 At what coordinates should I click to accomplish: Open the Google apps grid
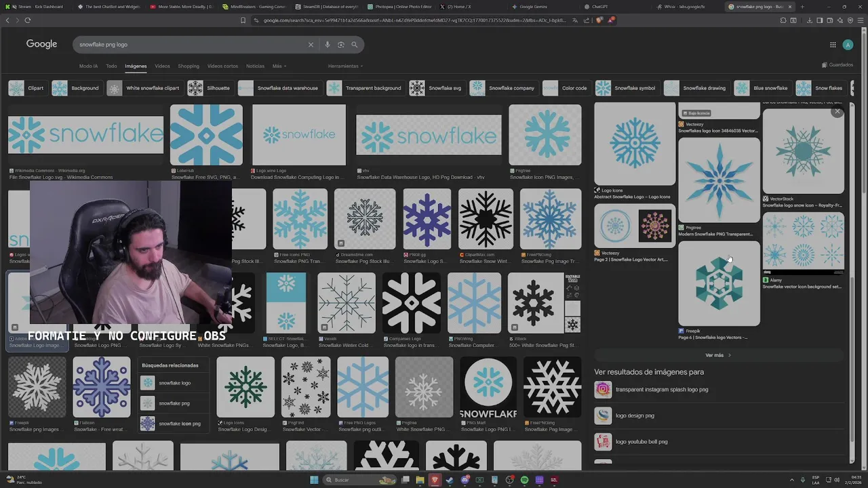833,45
